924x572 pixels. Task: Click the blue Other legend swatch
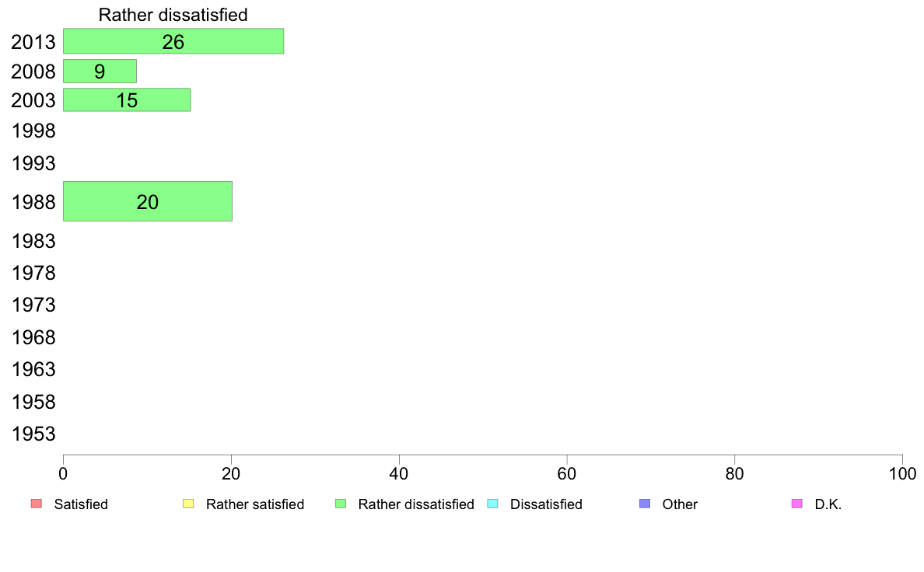point(645,504)
